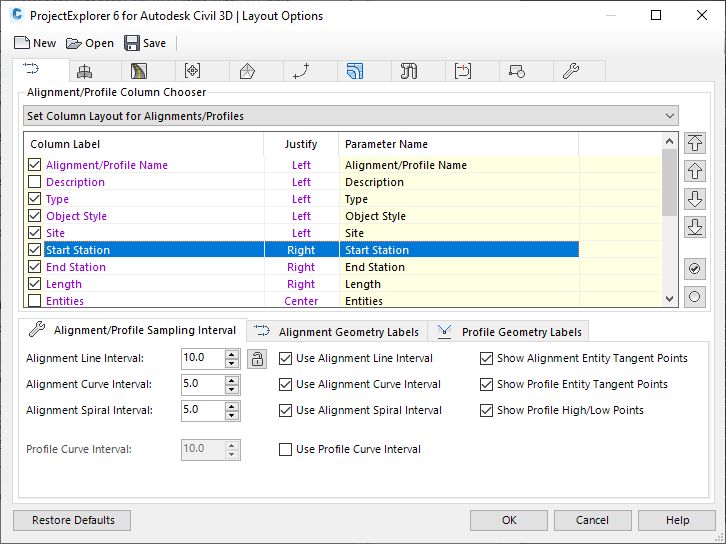Decrease the Alignment Curve Interval value
The width and height of the screenshot is (726, 544).
pos(232,389)
